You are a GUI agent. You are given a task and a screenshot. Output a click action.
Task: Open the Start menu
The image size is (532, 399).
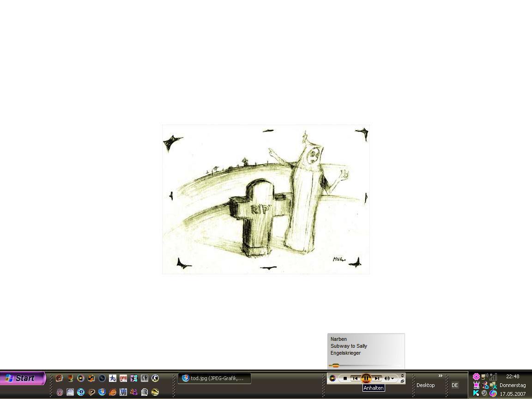point(22,378)
